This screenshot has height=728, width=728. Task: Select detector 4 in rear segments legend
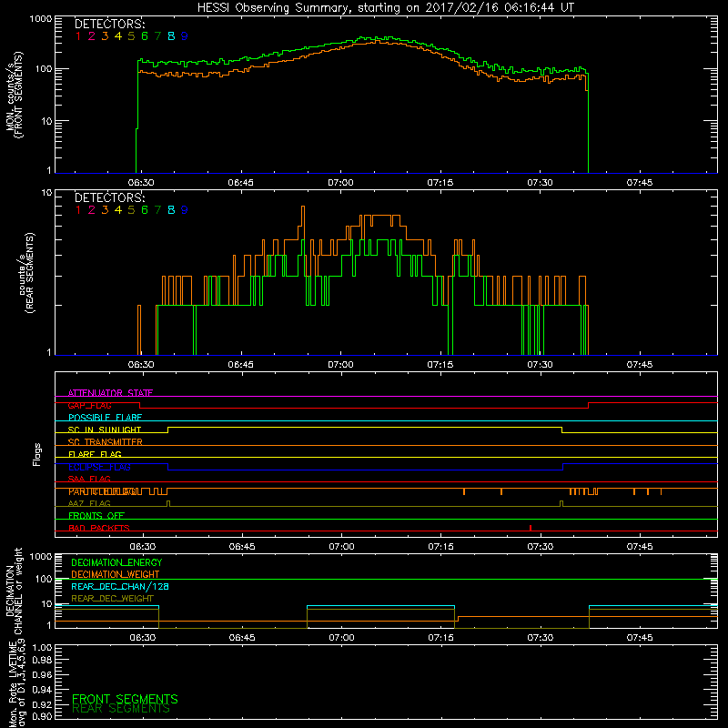click(118, 210)
